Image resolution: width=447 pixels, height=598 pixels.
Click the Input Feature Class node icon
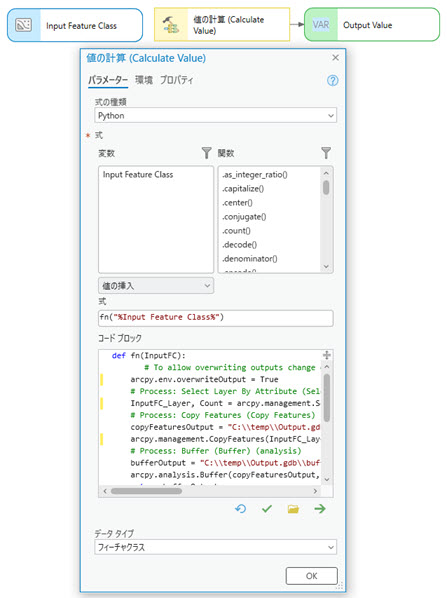point(24,26)
